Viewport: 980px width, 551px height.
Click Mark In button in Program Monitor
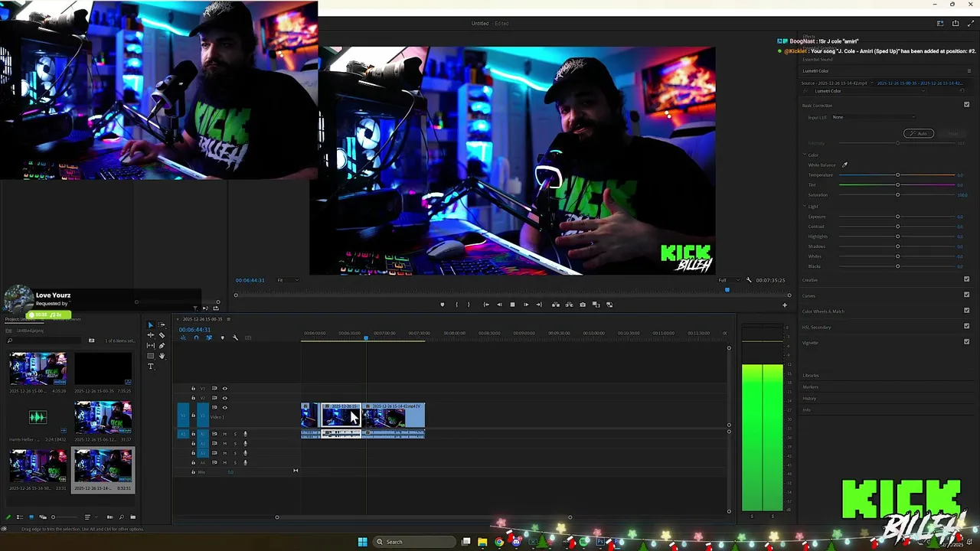(457, 305)
